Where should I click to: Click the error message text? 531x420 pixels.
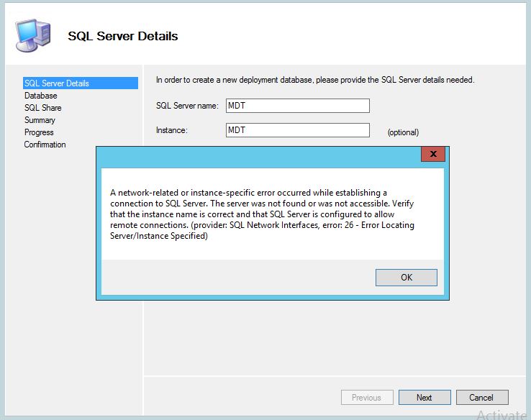(262, 214)
